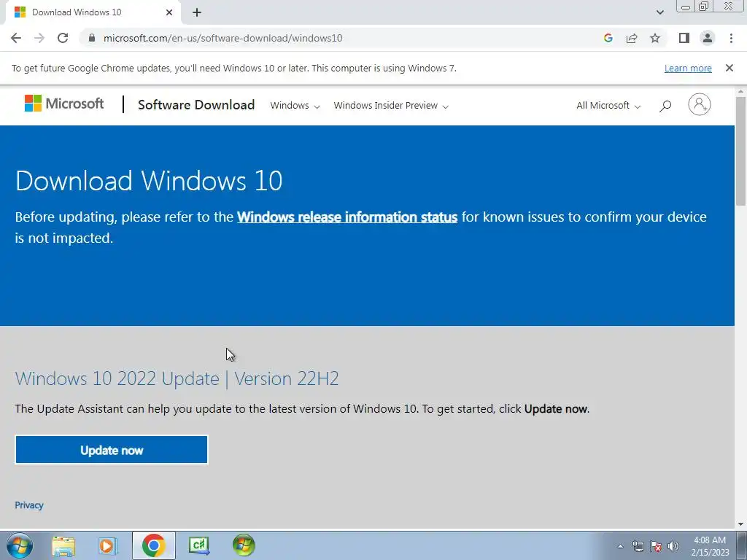Sign in with the account icon
The image size is (747, 560).
[700, 104]
